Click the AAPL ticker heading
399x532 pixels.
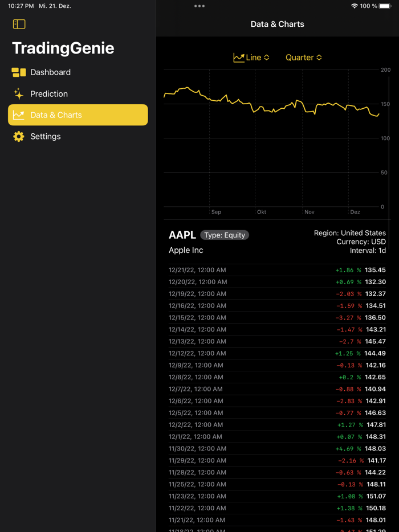tap(182, 235)
